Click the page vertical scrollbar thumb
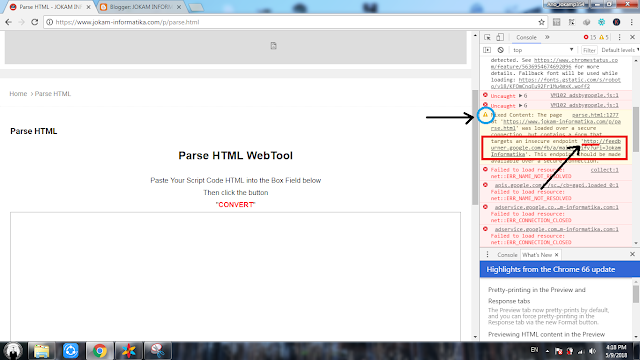Viewport: 640px width, 360px height. click(x=475, y=147)
